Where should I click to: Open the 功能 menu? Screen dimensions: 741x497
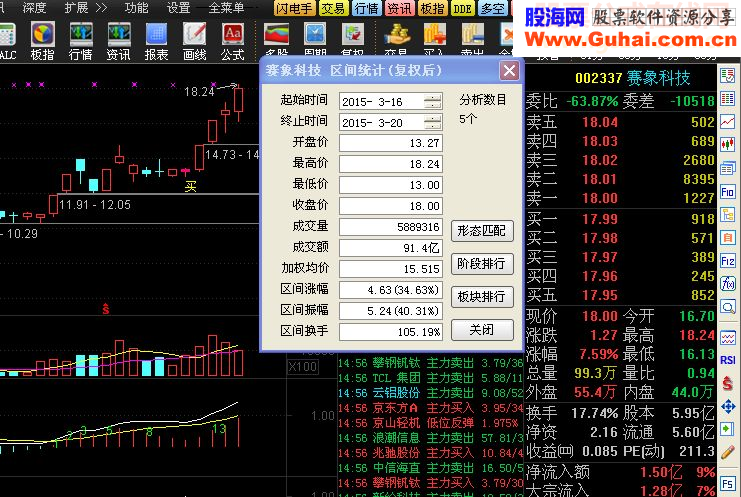click(x=137, y=8)
